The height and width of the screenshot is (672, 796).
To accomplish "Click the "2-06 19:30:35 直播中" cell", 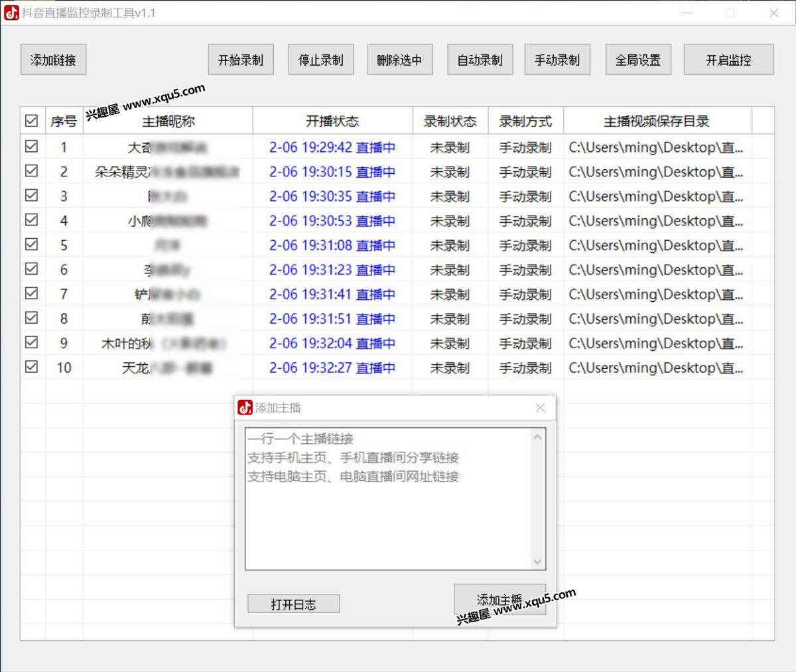I will (332, 196).
